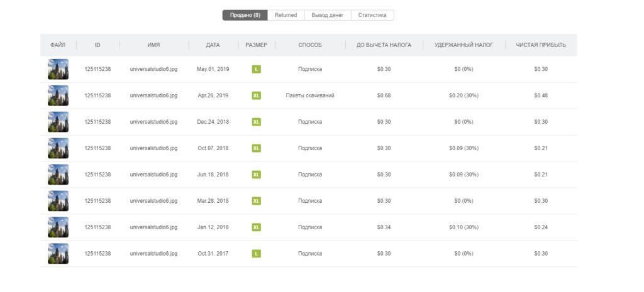Select the XL badge in Oct.07, 2018 row
Screen dimensions: 644x292
point(257,148)
